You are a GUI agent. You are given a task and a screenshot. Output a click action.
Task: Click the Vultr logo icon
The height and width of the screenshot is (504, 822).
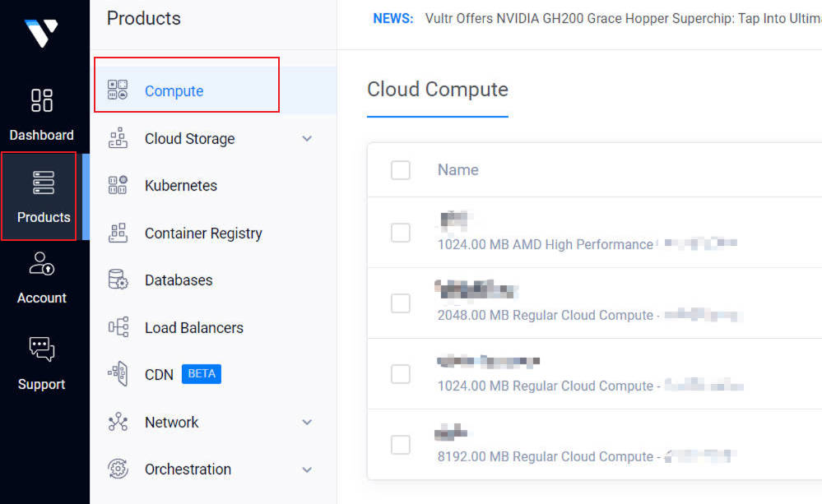tap(41, 33)
